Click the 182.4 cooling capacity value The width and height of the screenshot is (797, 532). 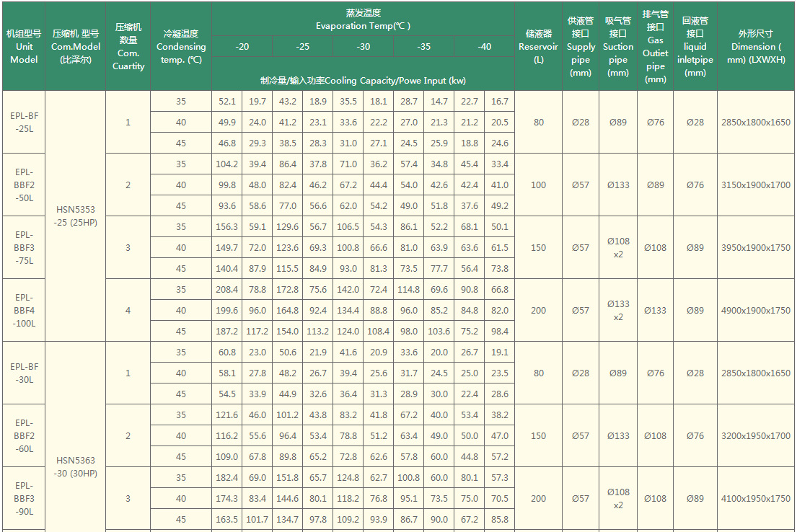[x=226, y=478]
